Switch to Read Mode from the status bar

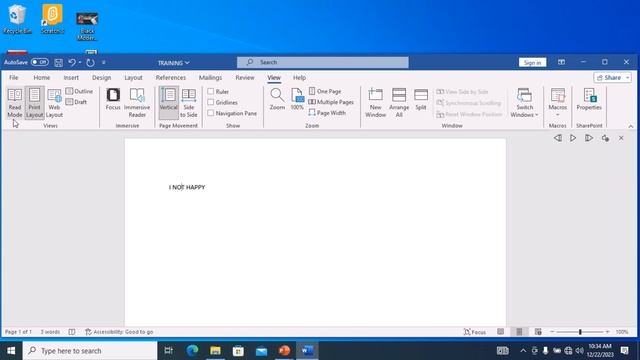point(500,332)
